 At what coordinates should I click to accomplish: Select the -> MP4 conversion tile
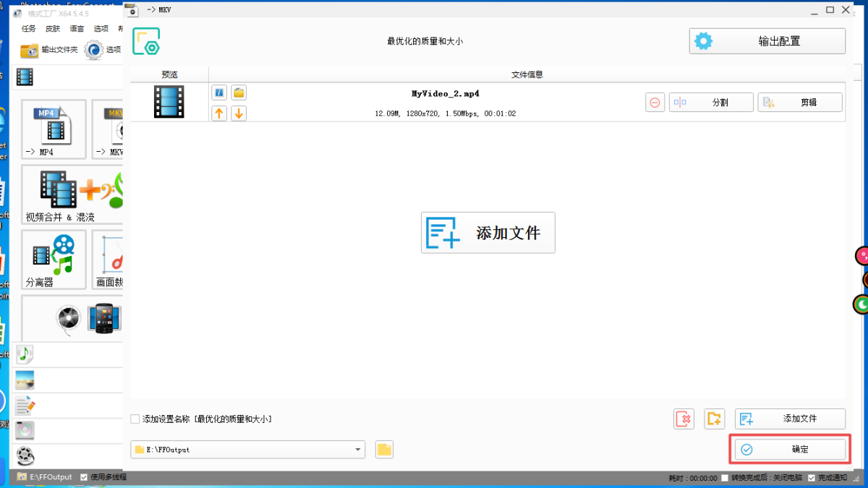[54, 129]
